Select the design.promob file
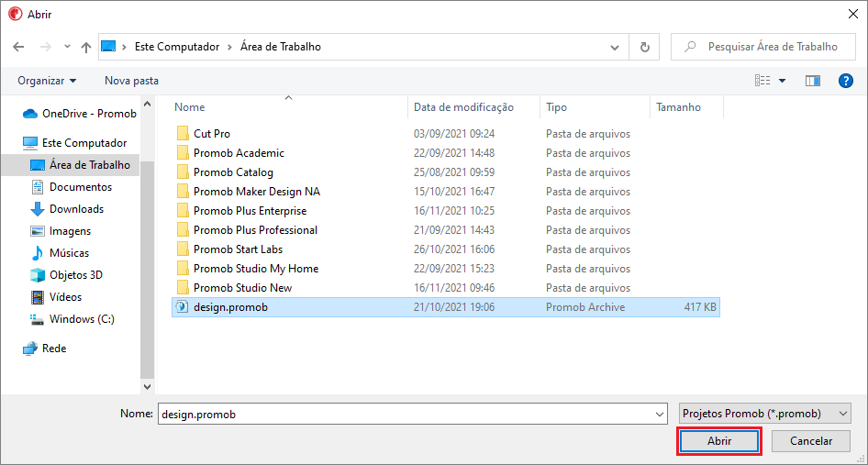This screenshot has height=465, width=868. click(x=446, y=307)
